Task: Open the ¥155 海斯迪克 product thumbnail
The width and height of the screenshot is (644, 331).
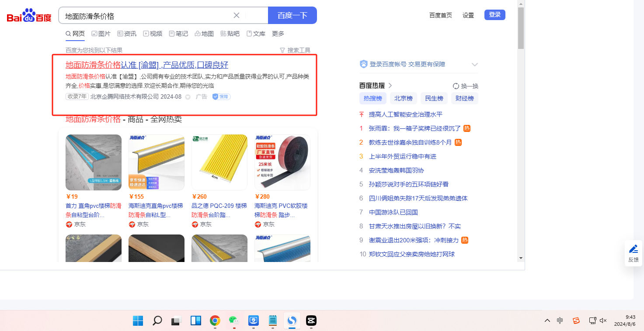Action: pyautogui.click(x=157, y=162)
